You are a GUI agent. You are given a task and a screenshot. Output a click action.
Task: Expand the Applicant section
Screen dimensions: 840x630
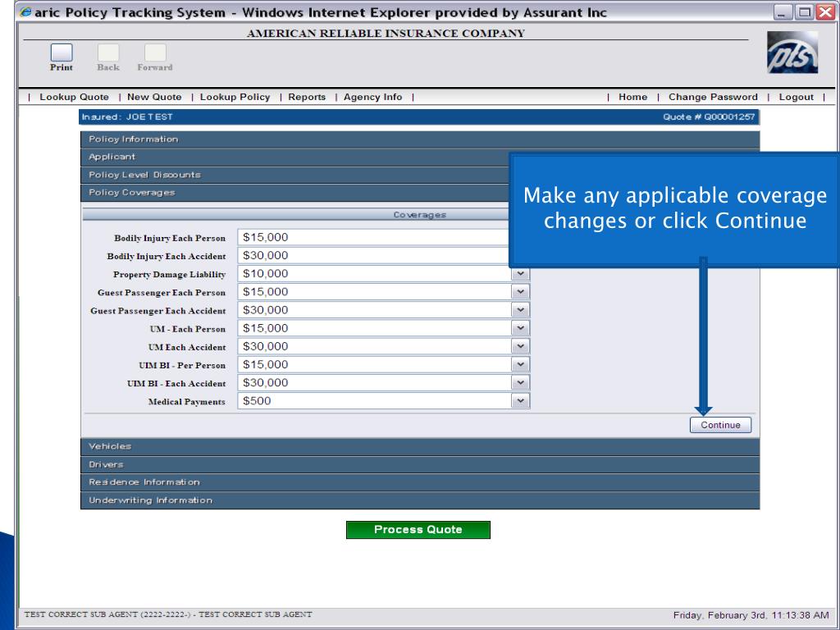coord(294,157)
